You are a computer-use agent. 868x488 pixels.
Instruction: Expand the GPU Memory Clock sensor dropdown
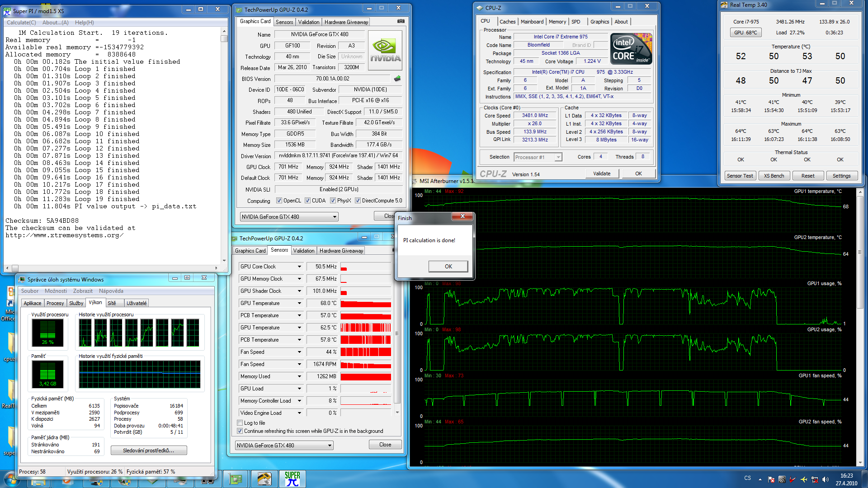tap(299, 279)
